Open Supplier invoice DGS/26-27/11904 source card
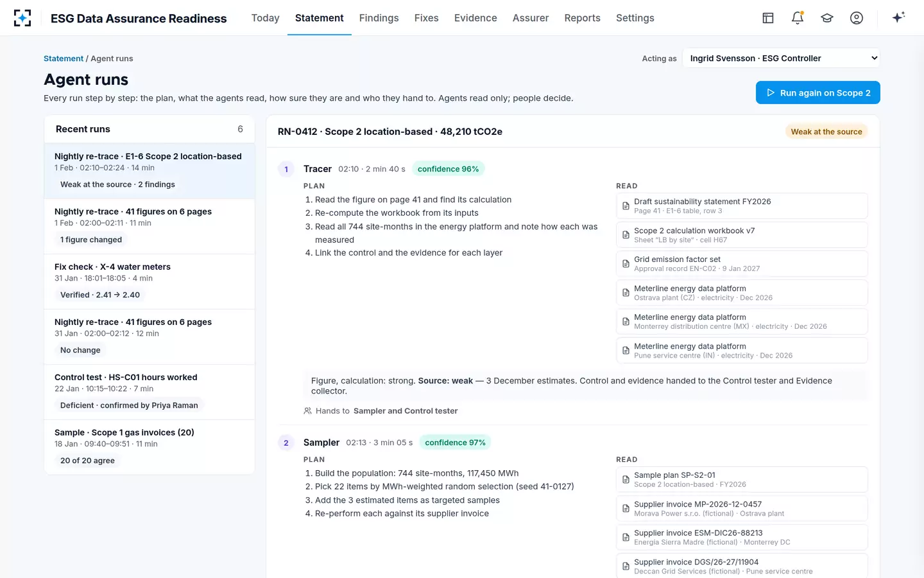Screen dimensions: 924x578 (x=742, y=566)
